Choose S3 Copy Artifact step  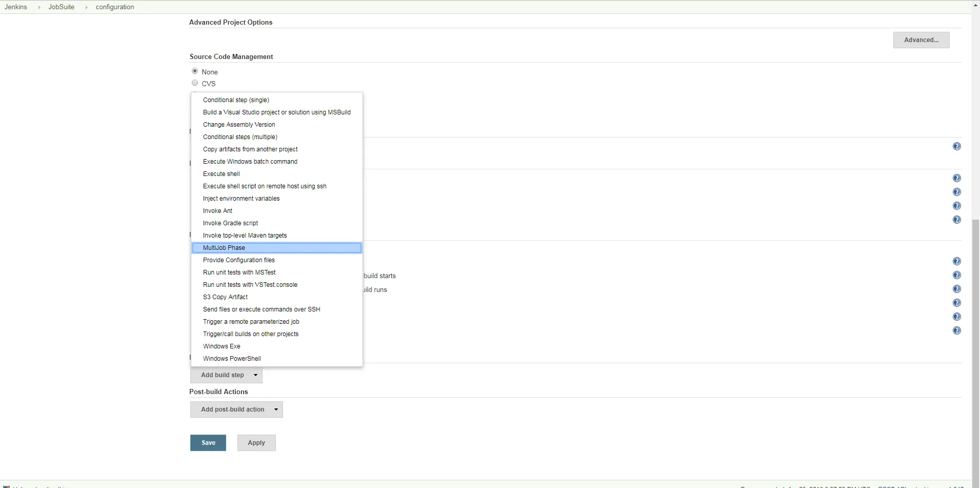pos(277,297)
